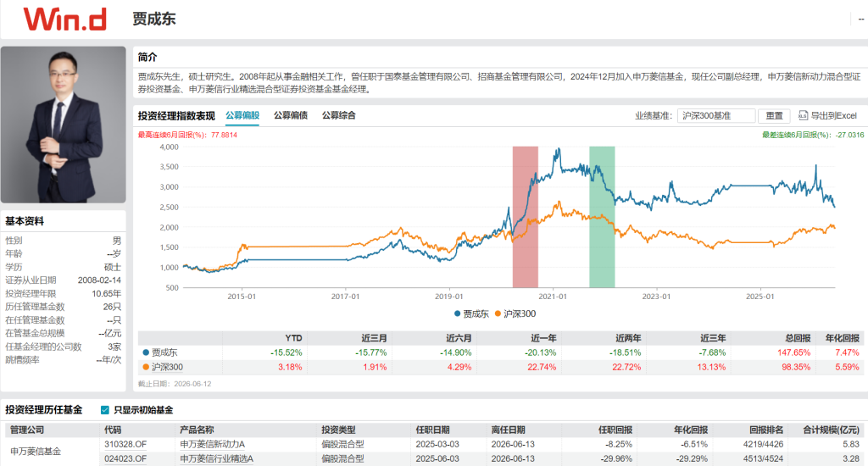868x466 pixels.
Task: Click 最高连续6月回报 77.8814 label
Action: [187, 135]
